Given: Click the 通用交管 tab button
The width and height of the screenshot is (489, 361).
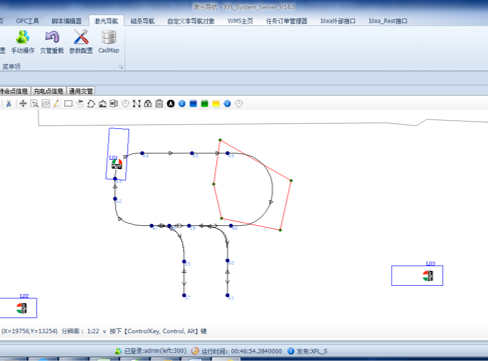Looking at the screenshot, I should coord(81,91).
